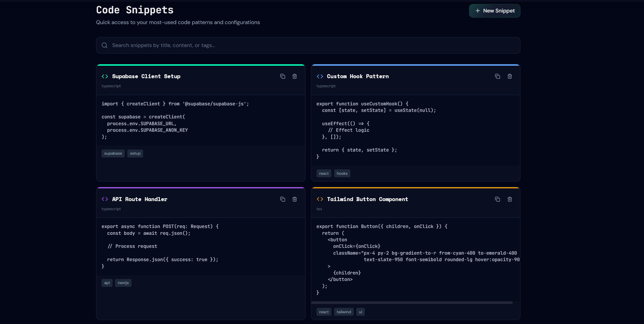This screenshot has height=324, width=644.
Task: Delete the Custom Hook Pattern snippet
Action: click(x=509, y=76)
